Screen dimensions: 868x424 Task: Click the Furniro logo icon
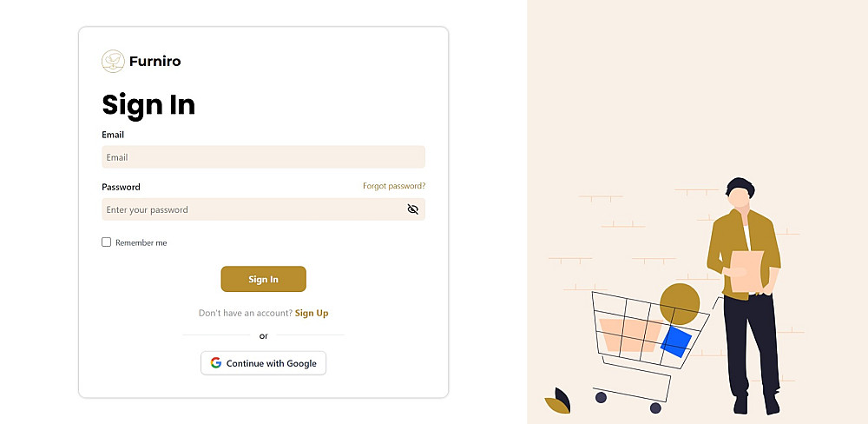pyautogui.click(x=113, y=61)
